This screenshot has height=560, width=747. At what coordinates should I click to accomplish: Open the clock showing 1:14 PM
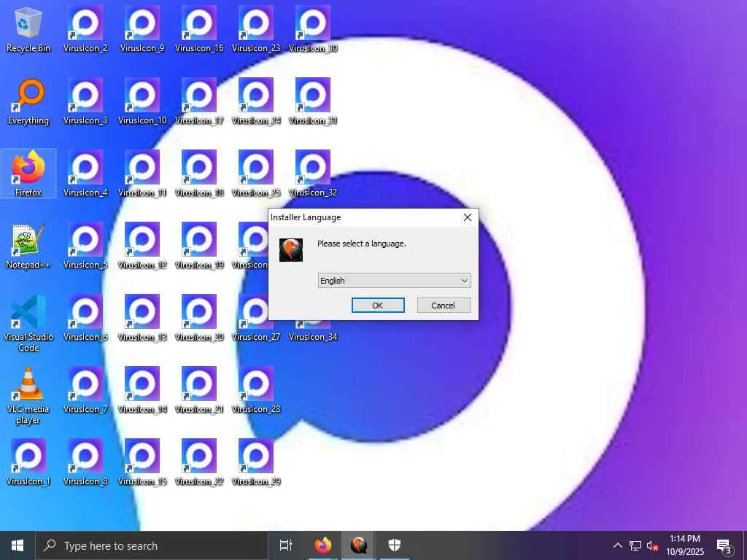[684, 545]
